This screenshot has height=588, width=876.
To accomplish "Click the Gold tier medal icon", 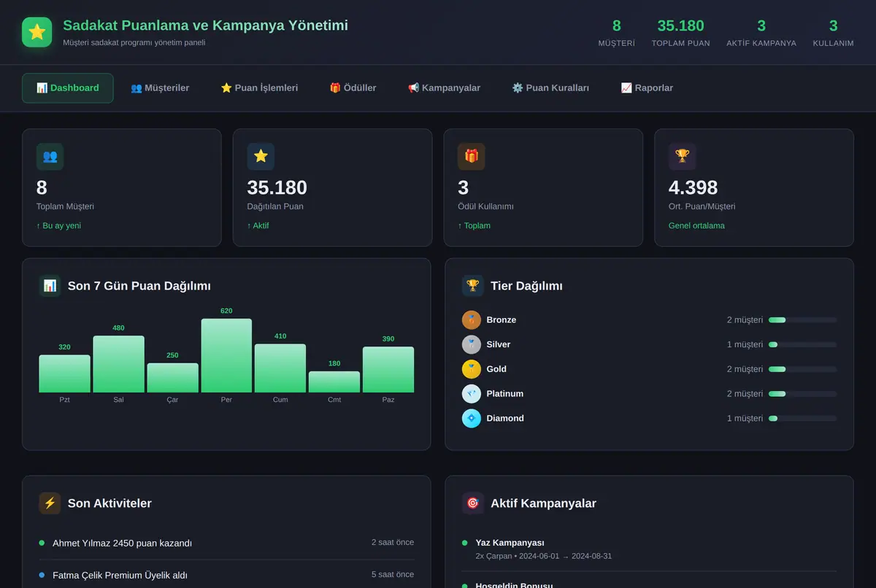I will tap(472, 369).
